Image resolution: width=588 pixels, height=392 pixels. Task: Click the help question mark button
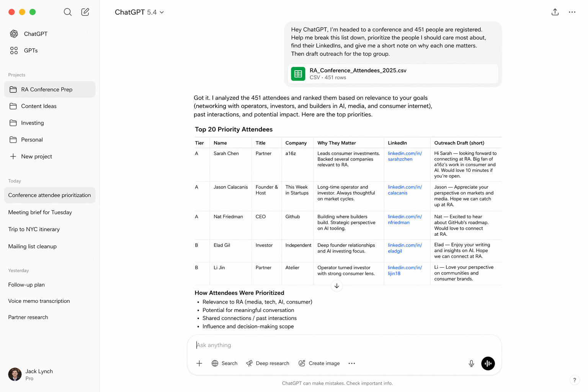575,380
